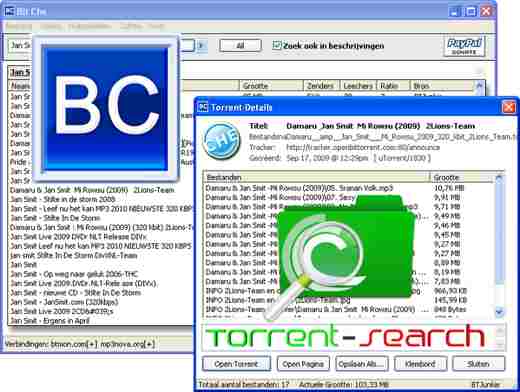Click the BTJunkie source label in status bar

click(486, 385)
